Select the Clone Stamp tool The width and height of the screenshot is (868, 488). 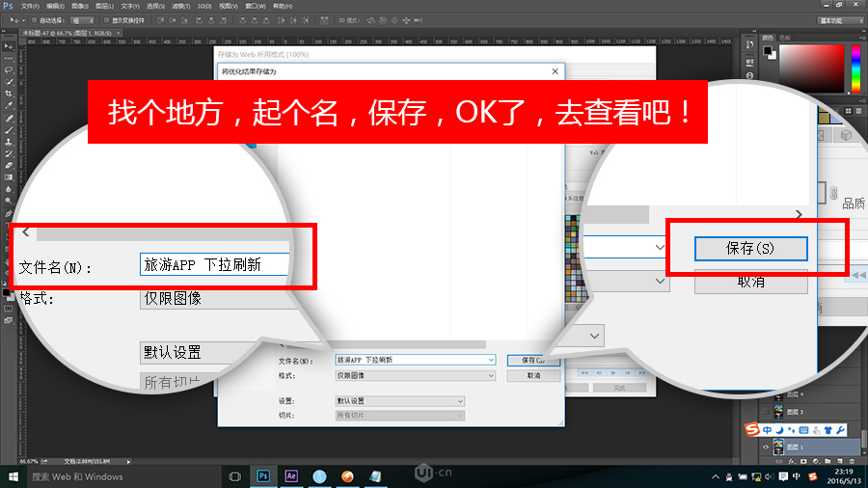(x=9, y=141)
